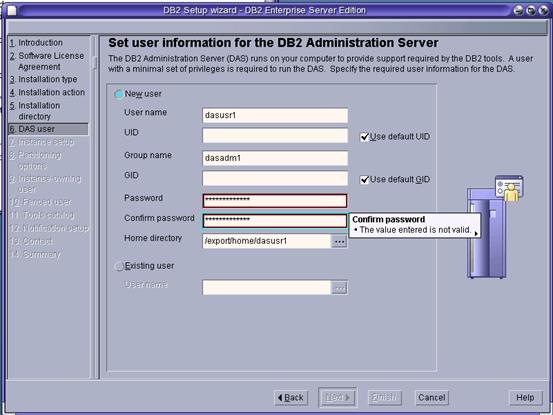Click the Finish button
The height and width of the screenshot is (415, 553).
click(x=384, y=398)
